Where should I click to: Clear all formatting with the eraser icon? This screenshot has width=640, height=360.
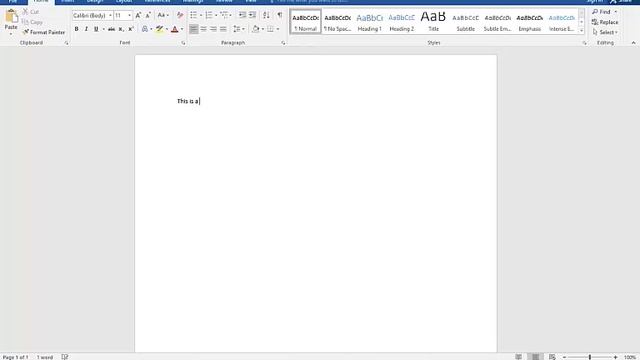180,16
